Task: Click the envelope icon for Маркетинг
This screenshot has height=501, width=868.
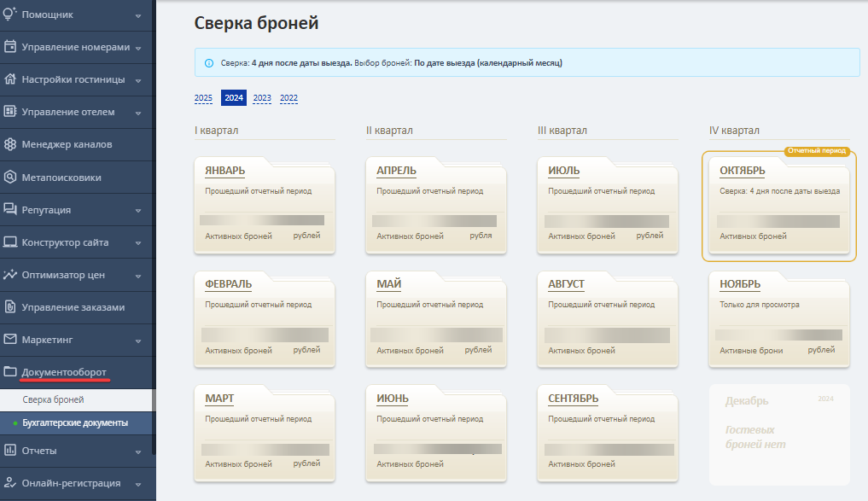Action: click(x=10, y=339)
